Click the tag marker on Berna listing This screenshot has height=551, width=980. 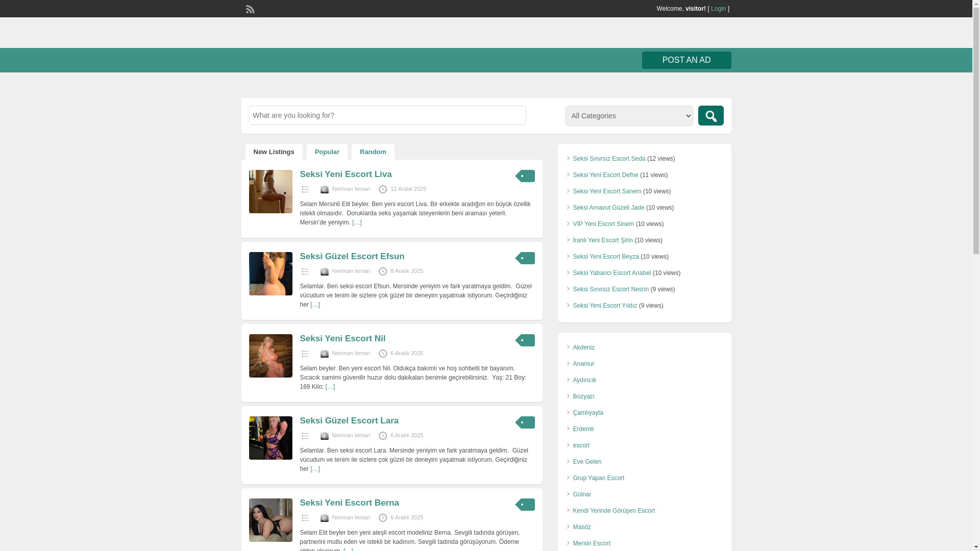(525, 505)
